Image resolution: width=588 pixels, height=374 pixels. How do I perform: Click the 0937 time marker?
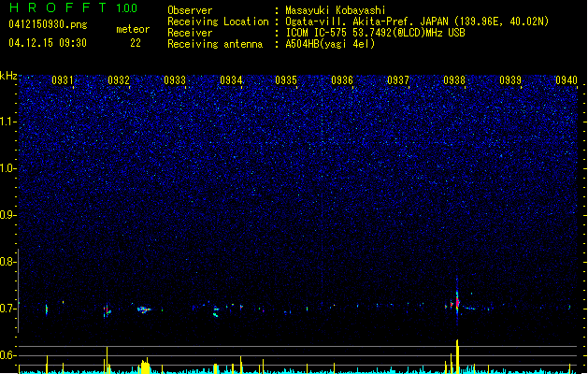pos(398,80)
